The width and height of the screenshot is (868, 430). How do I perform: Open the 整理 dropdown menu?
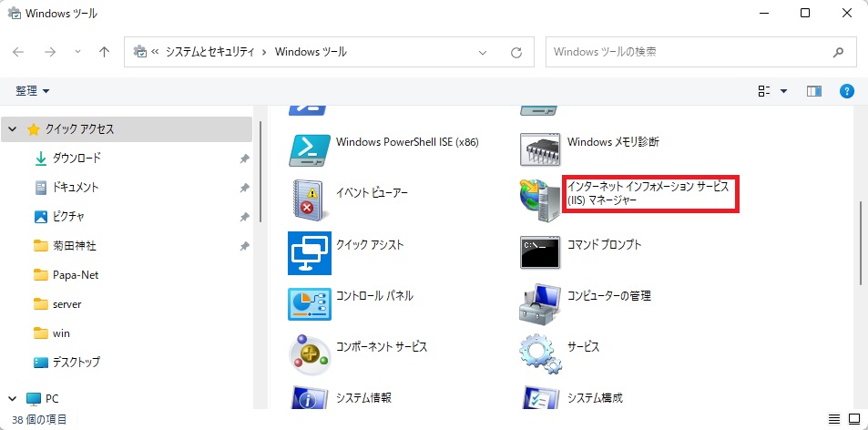(x=33, y=91)
